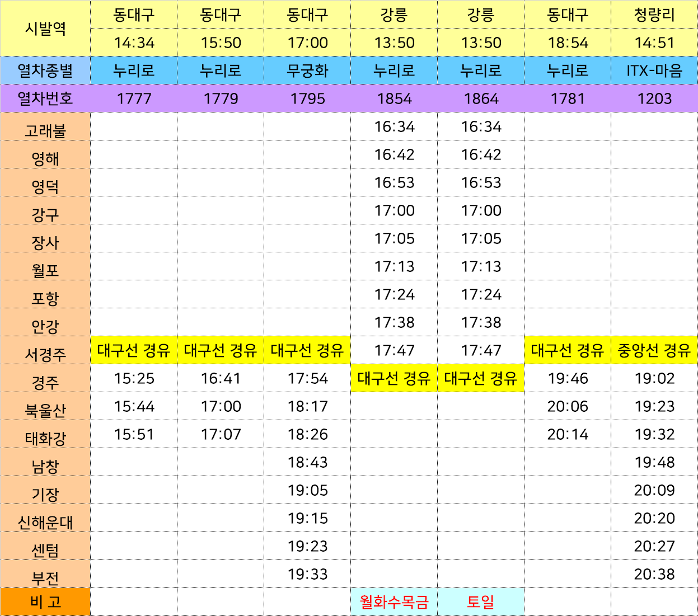
Task: Select the 북울산 station label
Action: pos(45,406)
